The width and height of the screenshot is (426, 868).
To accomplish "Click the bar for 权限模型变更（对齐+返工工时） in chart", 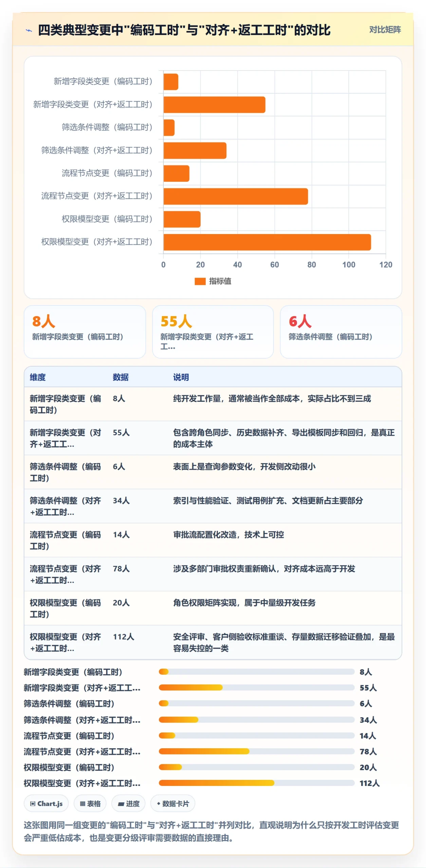I will click(267, 242).
